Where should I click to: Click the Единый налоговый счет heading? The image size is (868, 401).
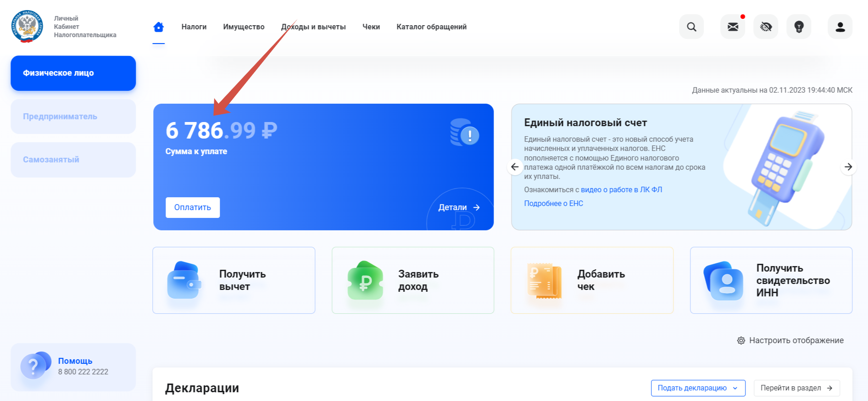pyautogui.click(x=585, y=123)
